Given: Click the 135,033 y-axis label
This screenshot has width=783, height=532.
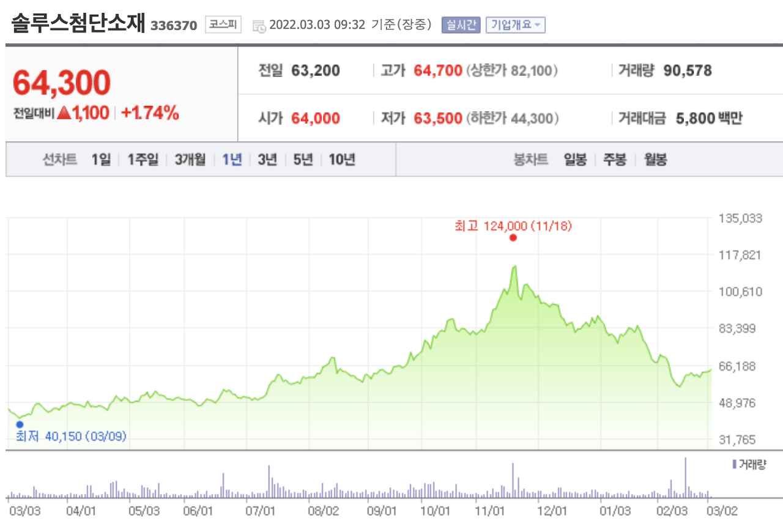Looking at the screenshot, I should 740,218.
